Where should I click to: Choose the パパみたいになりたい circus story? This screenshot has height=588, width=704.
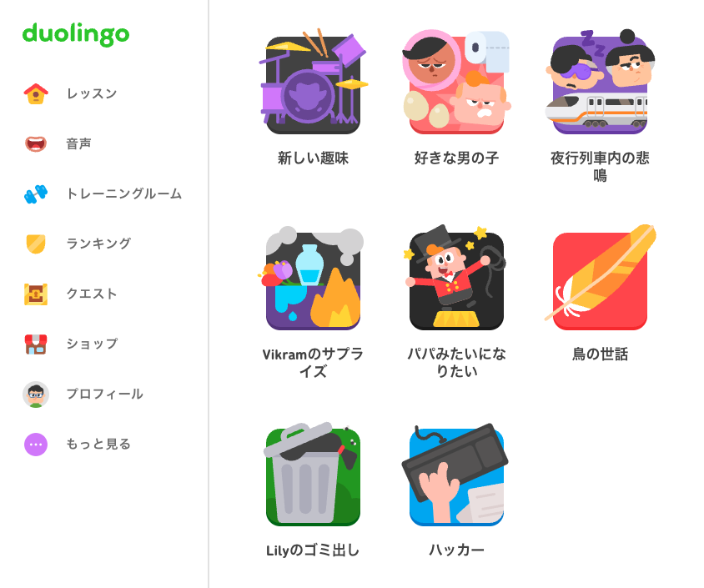(456, 279)
